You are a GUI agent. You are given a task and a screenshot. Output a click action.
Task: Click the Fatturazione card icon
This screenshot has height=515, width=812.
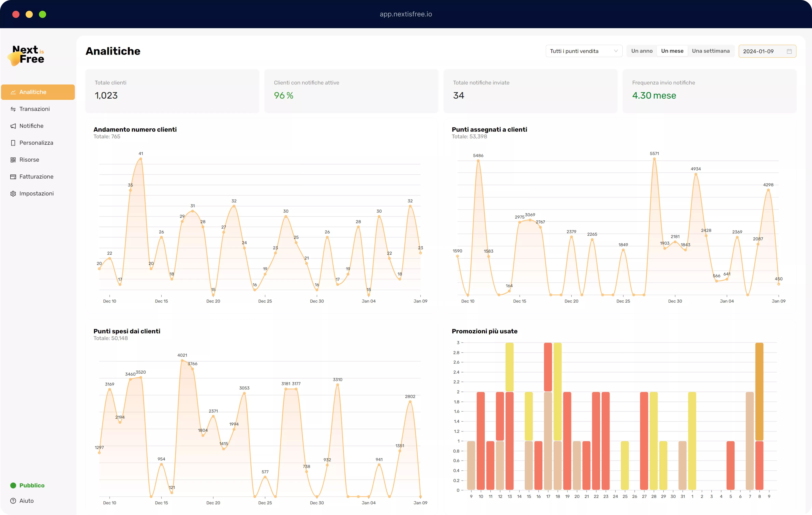(13, 176)
